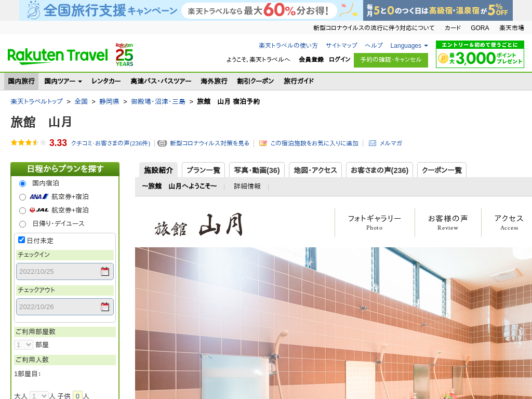Open the サイトマップ link
The width and height of the screenshot is (532, 399).
click(341, 46)
